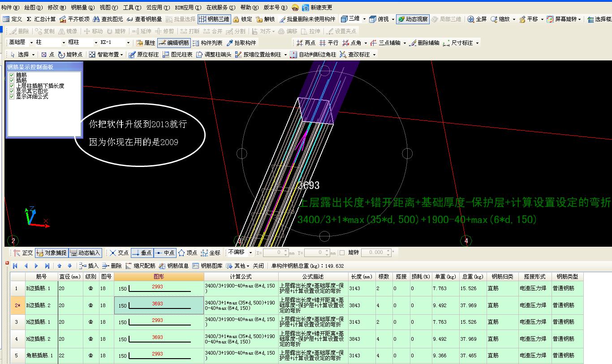
Task: Click the 解锁 unlock icon
Action: pyautogui.click(x=265, y=19)
